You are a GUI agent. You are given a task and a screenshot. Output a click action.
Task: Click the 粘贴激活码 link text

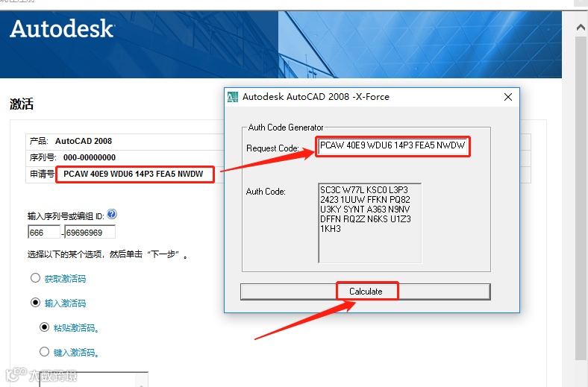pos(76,328)
